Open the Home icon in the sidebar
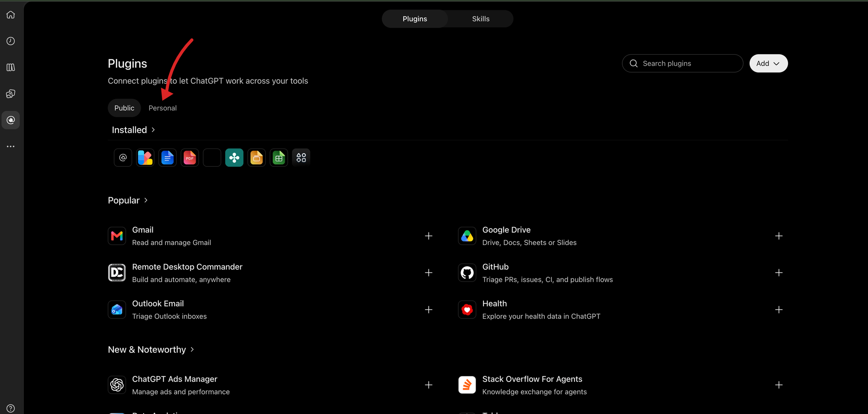This screenshot has height=414, width=868. pos(11,15)
